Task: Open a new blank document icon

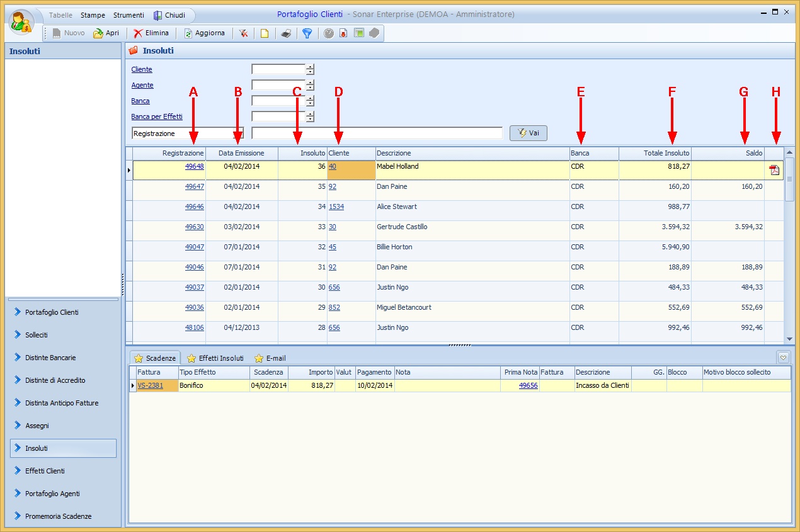Action: click(x=265, y=33)
